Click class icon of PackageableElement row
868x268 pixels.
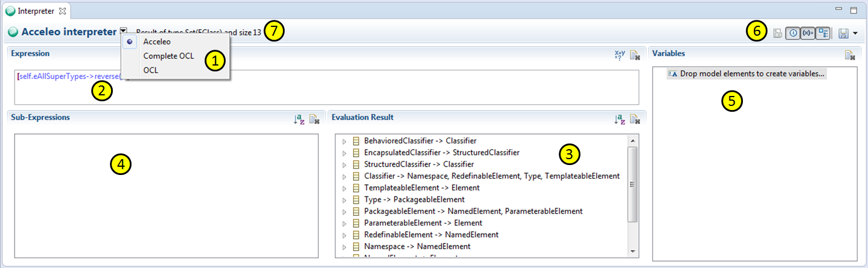pyautogui.click(x=356, y=211)
